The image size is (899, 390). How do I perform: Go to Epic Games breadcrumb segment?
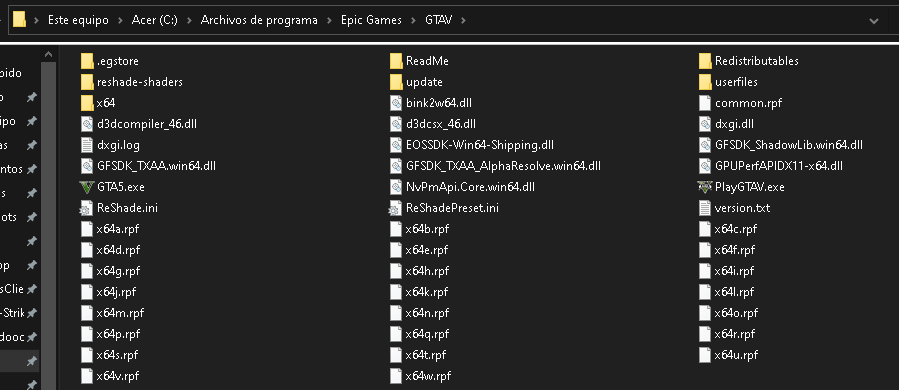[x=371, y=20]
